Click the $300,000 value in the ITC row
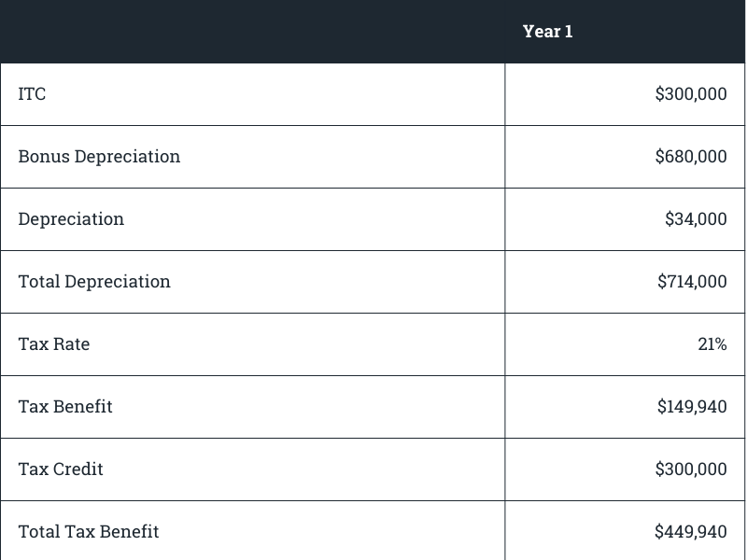 pos(690,93)
